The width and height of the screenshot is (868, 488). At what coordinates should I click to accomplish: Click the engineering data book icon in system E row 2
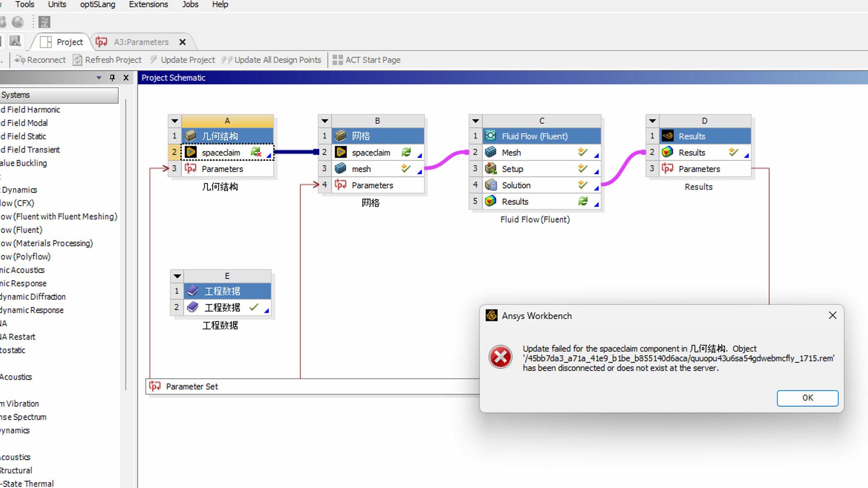[192, 307]
